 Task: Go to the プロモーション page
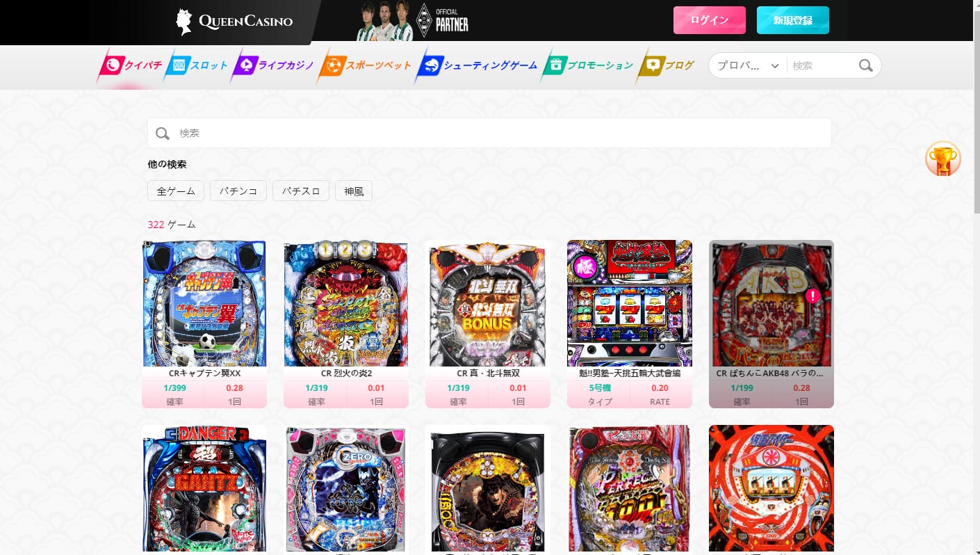click(x=589, y=65)
